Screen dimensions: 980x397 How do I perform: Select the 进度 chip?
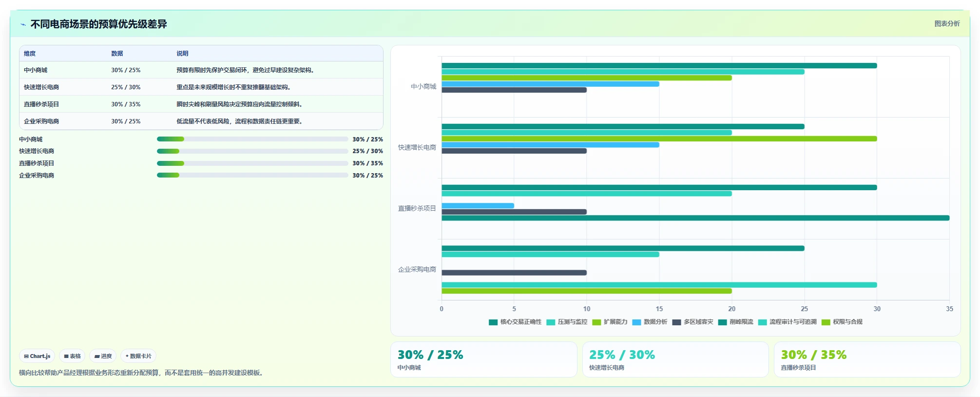103,356
